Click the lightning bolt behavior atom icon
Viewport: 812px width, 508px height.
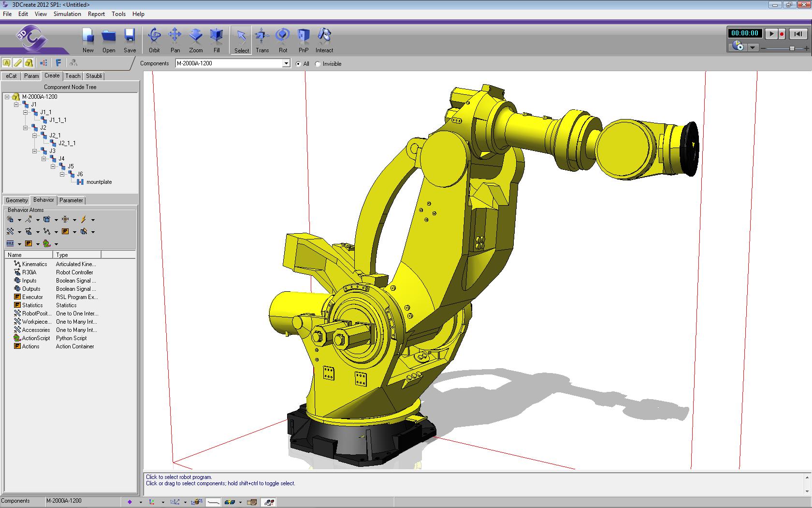point(84,219)
